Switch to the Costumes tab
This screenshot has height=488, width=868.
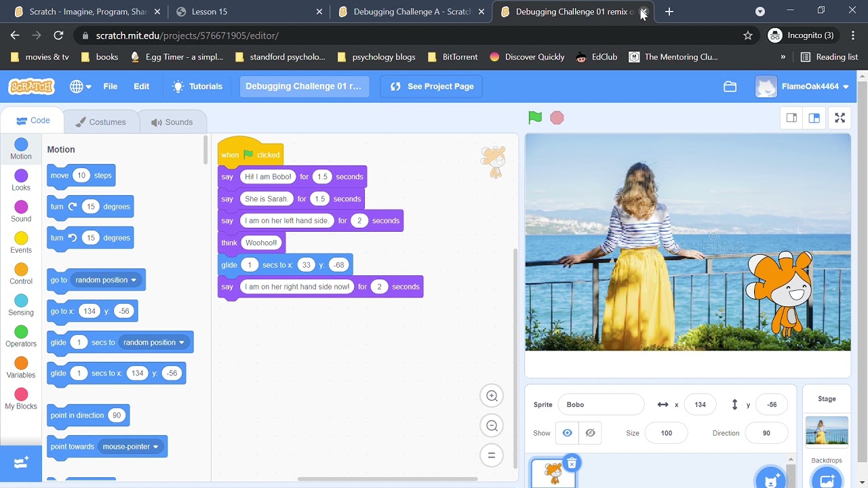pos(100,122)
